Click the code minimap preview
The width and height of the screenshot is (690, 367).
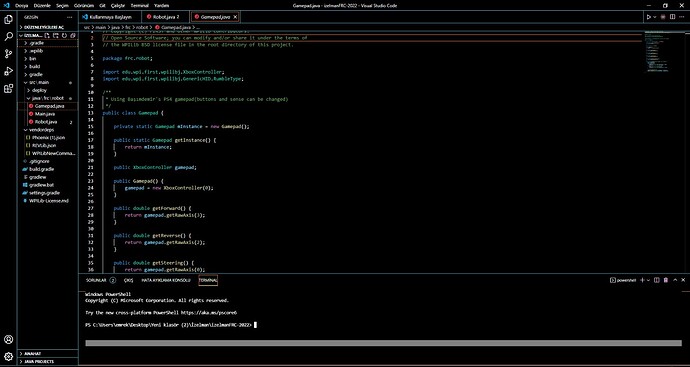(x=658, y=52)
